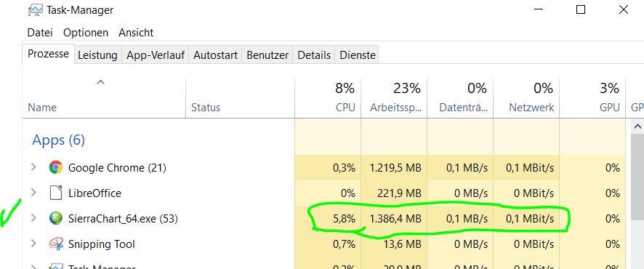Viewport: 644px width, 269px height.
Task: Expand the LibreOffice process entry
Action: [x=33, y=193]
